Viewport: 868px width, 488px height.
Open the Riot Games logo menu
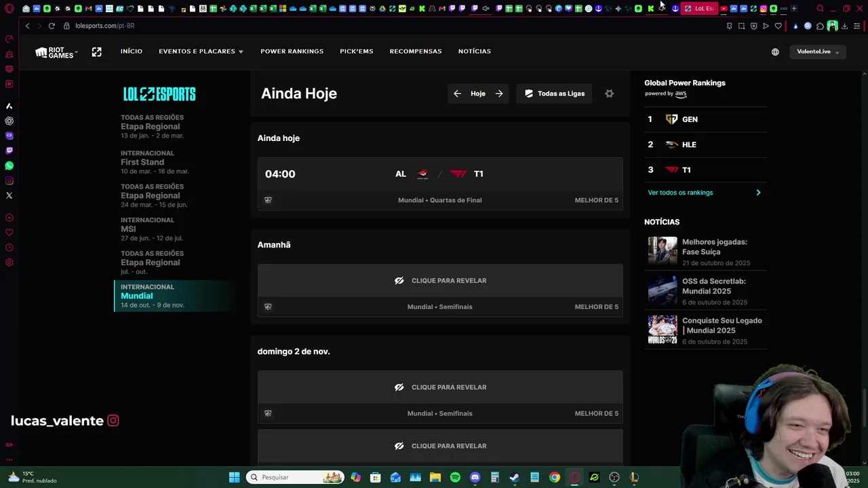coord(56,52)
